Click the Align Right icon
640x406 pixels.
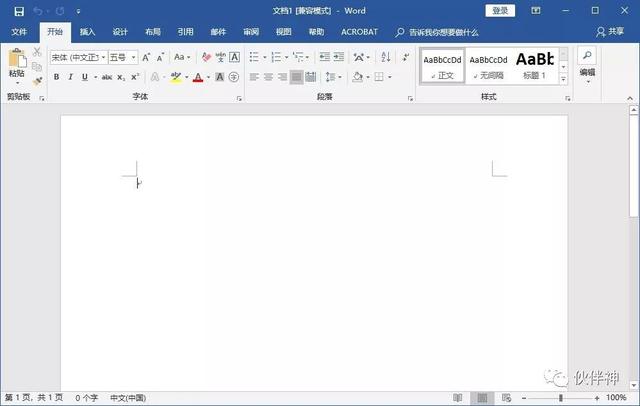pyautogui.click(x=282, y=77)
